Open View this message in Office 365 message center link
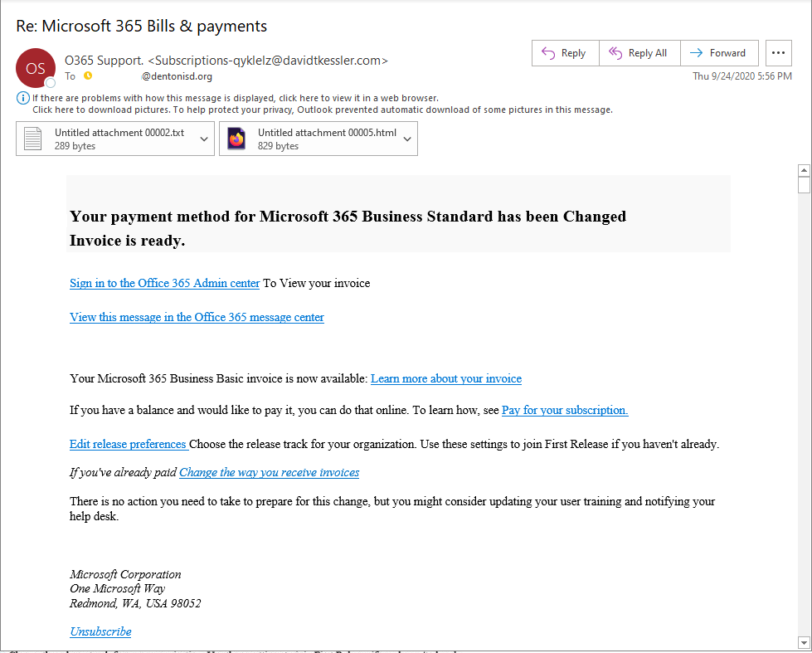Viewport: 812px width, 653px height. point(197,317)
